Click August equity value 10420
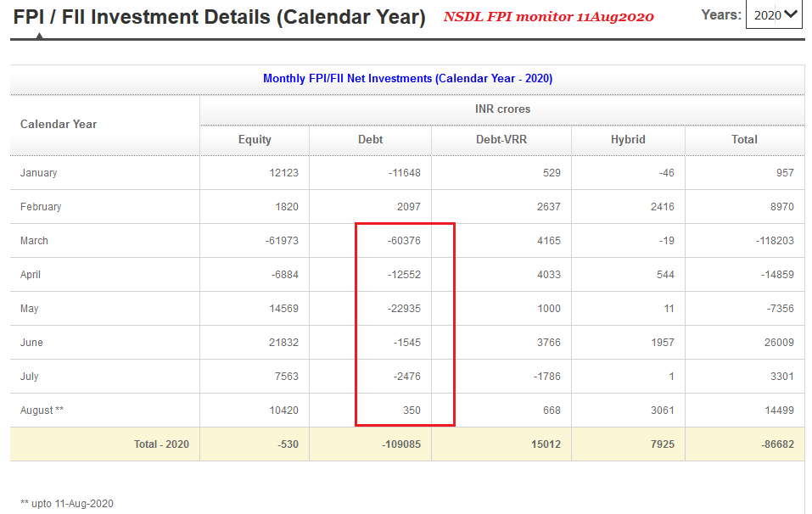 pyautogui.click(x=283, y=411)
